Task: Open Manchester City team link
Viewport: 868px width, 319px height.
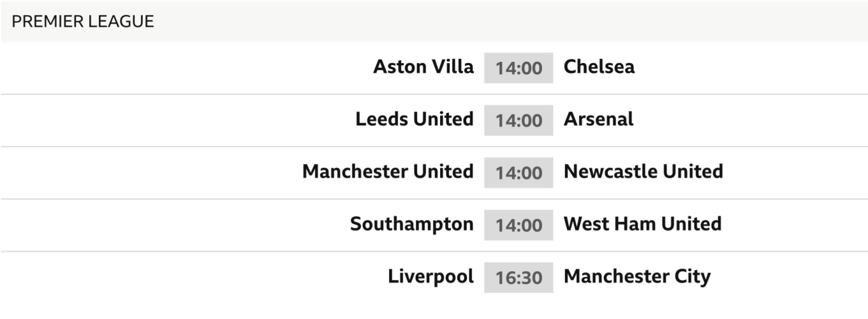Action: [636, 276]
